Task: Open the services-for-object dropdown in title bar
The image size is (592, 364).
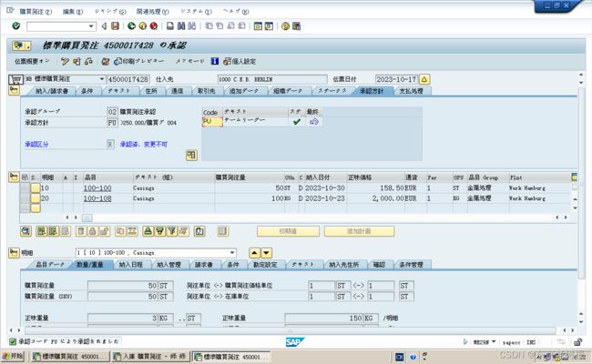Action: click(27, 46)
